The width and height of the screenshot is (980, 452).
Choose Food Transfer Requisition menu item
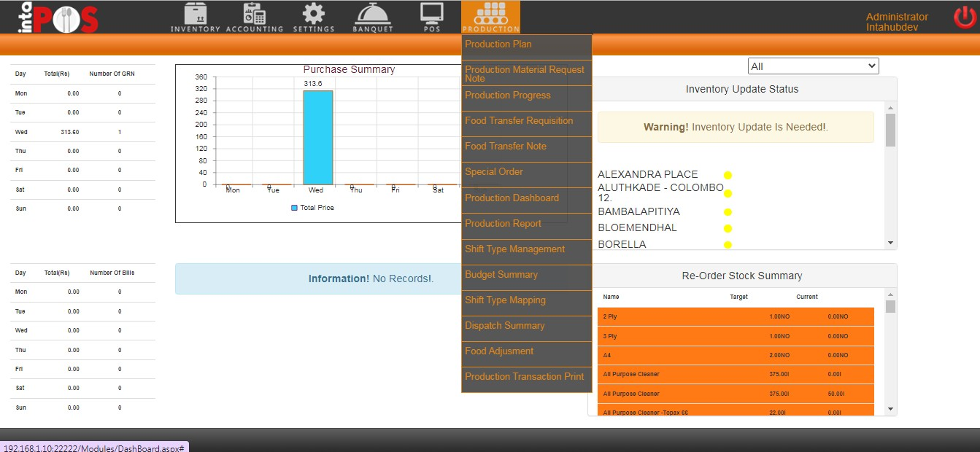point(519,121)
